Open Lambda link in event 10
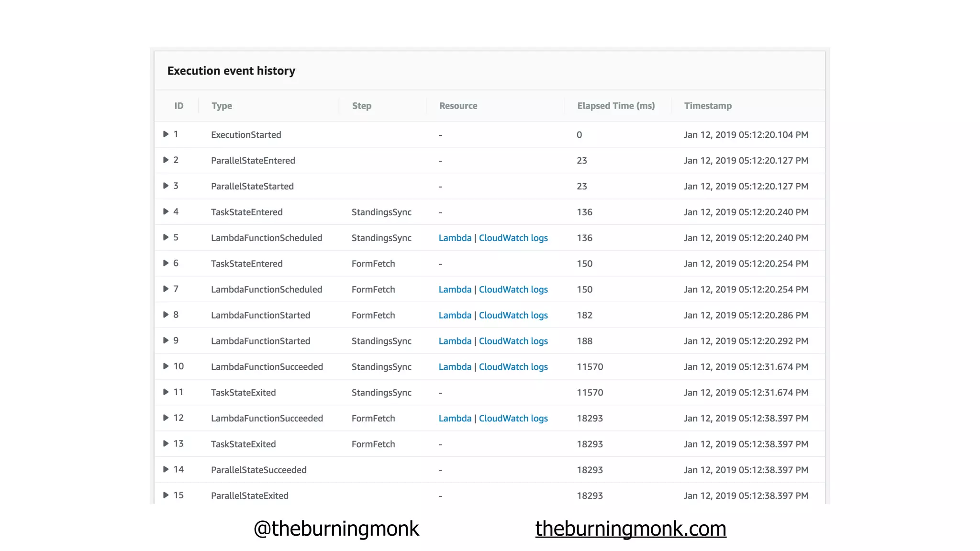 (x=455, y=367)
